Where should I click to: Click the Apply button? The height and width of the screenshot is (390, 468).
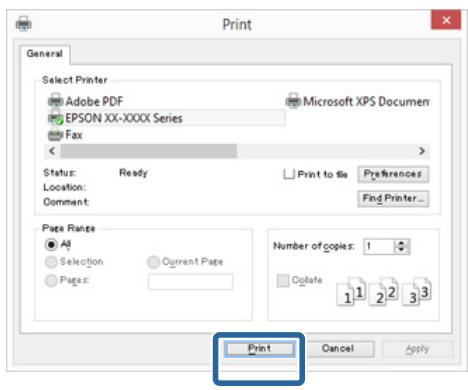[417, 349]
